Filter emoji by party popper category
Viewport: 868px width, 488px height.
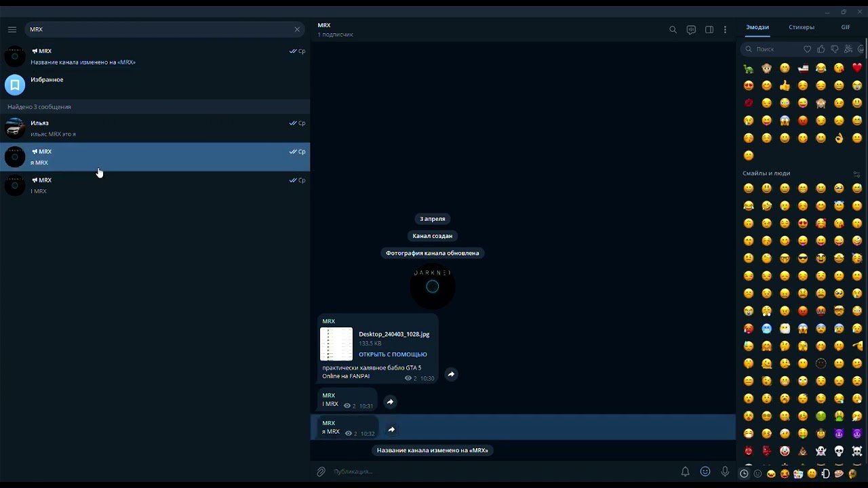click(848, 49)
